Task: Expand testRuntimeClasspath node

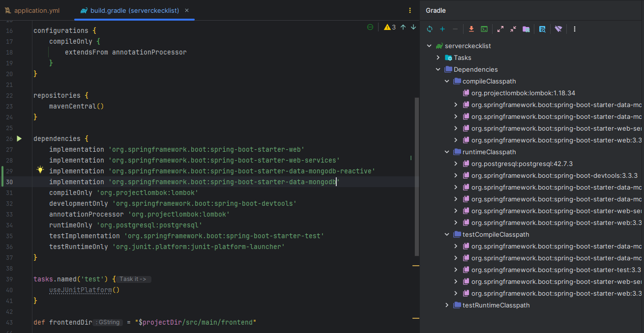Action: 447,305
